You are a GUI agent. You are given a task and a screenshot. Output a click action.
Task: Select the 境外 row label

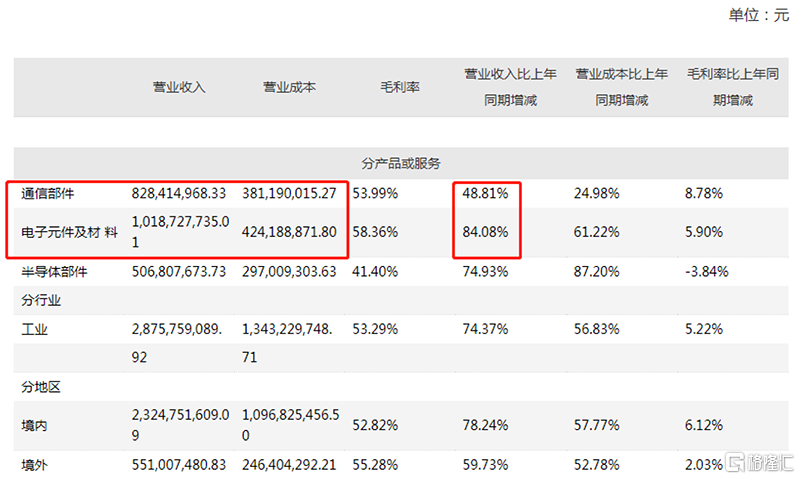click(x=34, y=465)
